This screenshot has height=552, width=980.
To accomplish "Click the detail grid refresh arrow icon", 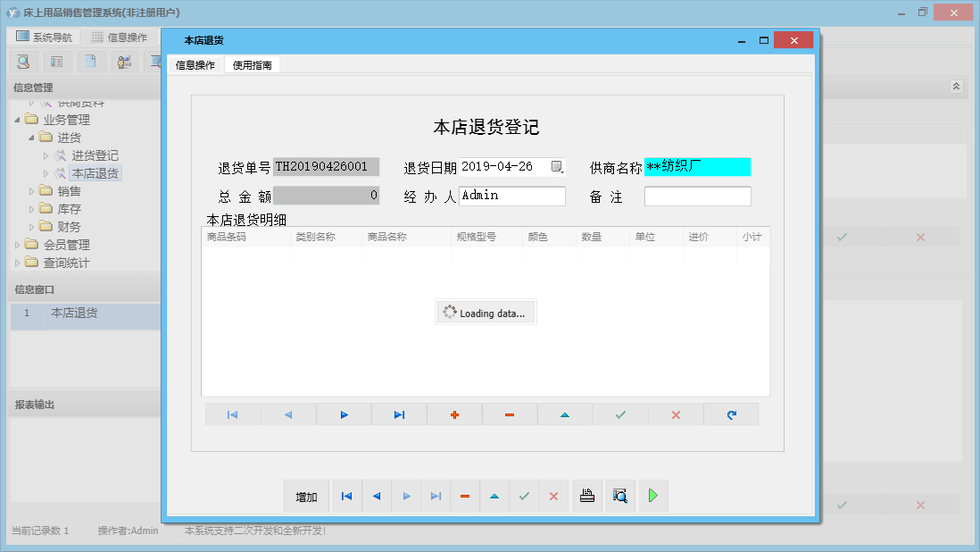I will (731, 414).
